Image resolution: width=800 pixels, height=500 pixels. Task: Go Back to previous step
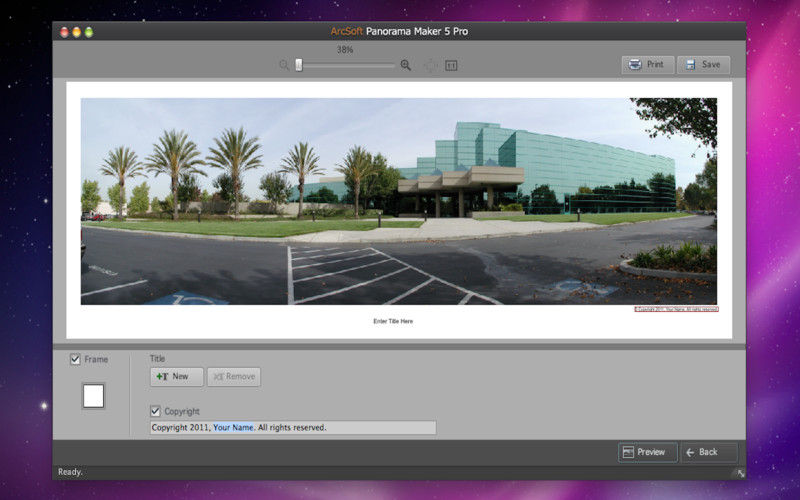coord(709,452)
